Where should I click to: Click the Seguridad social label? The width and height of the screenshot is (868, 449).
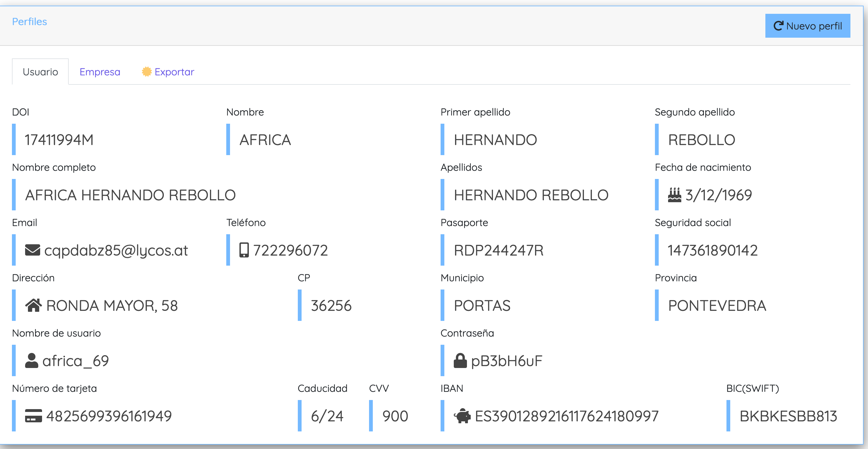pos(693,223)
